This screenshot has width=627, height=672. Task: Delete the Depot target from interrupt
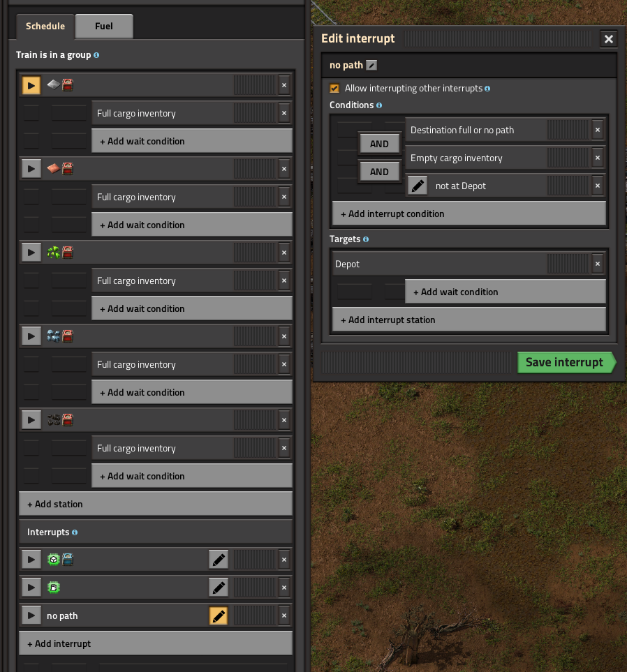pyautogui.click(x=597, y=264)
